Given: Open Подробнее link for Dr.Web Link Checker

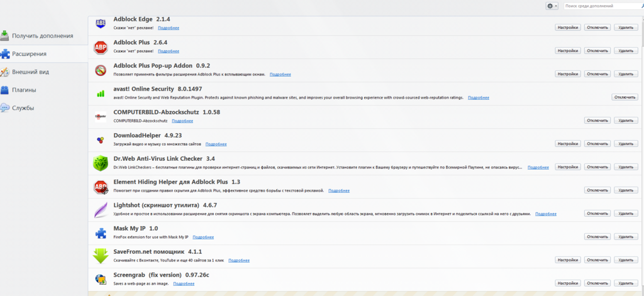Looking at the screenshot, I should [x=538, y=168].
